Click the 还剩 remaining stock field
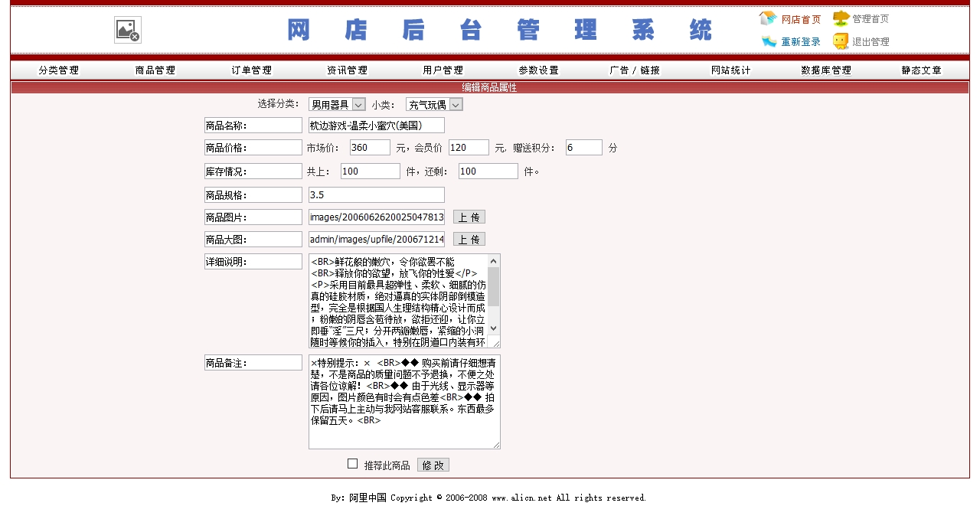 point(488,171)
